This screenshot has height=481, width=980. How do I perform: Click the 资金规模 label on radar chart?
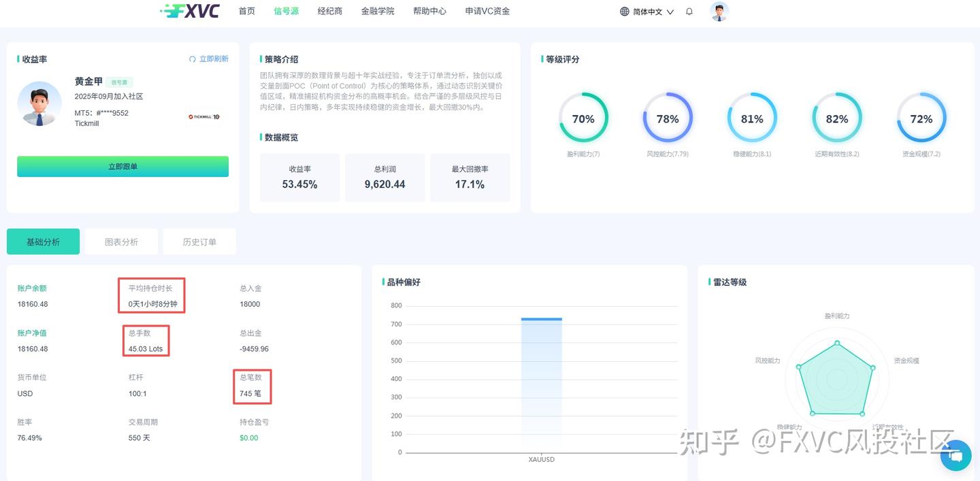[906, 361]
